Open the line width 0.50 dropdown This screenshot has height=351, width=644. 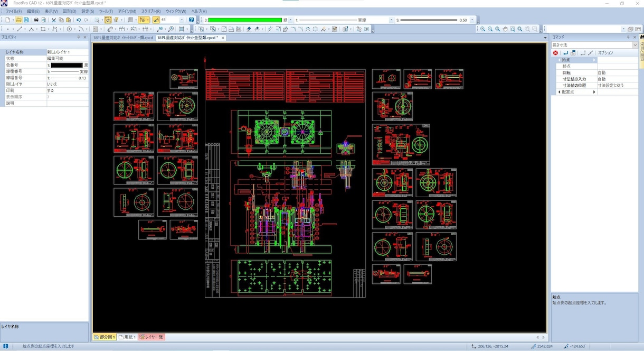[x=472, y=20]
